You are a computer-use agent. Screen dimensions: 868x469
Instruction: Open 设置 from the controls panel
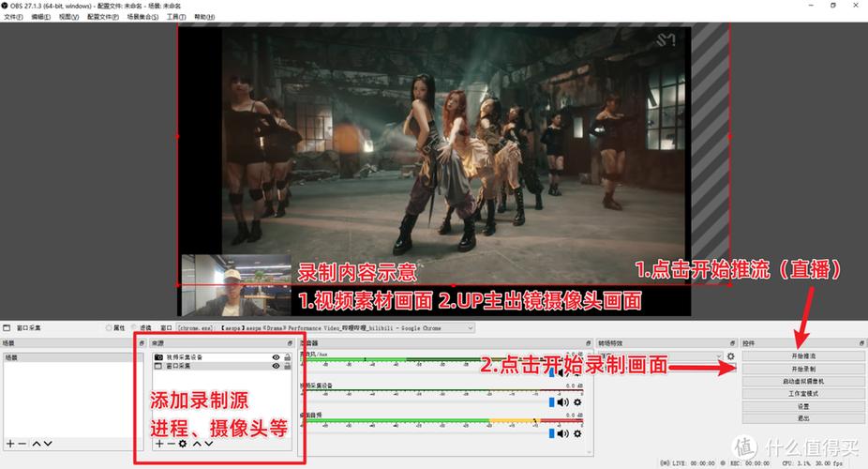802,406
